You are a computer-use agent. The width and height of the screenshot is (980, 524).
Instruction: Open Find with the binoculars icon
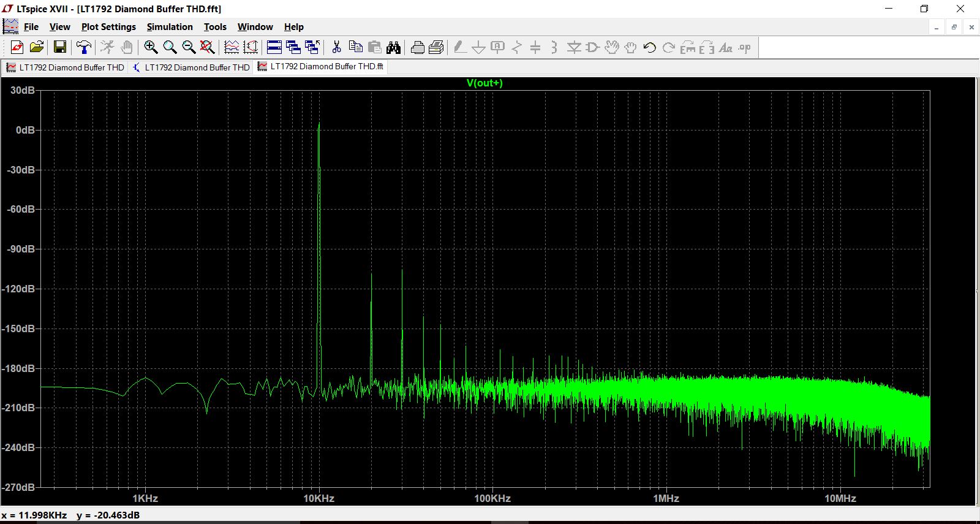[x=393, y=47]
